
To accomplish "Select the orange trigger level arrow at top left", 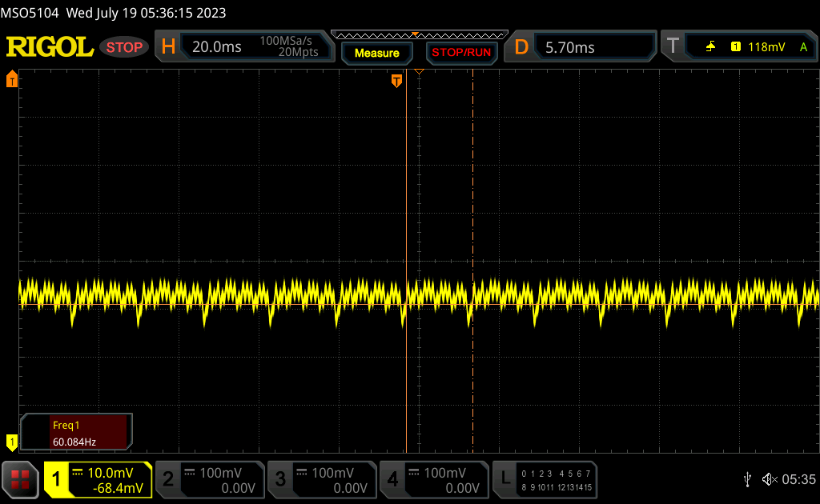I will pyautogui.click(x=11, y=79).
